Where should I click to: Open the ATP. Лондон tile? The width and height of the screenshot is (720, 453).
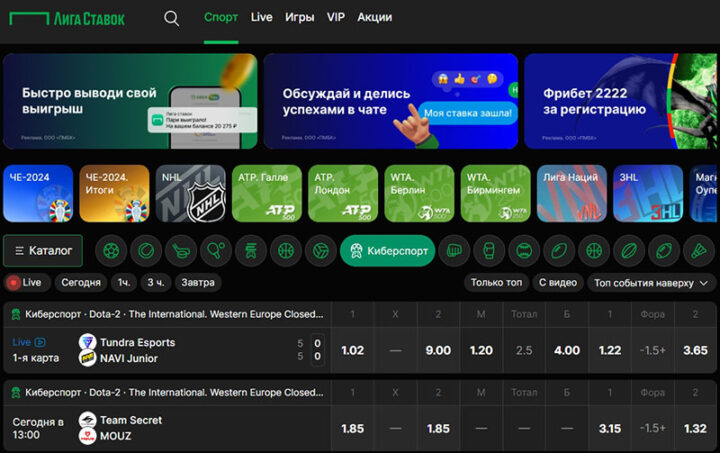pyautogui.click(x=343, y=193)
